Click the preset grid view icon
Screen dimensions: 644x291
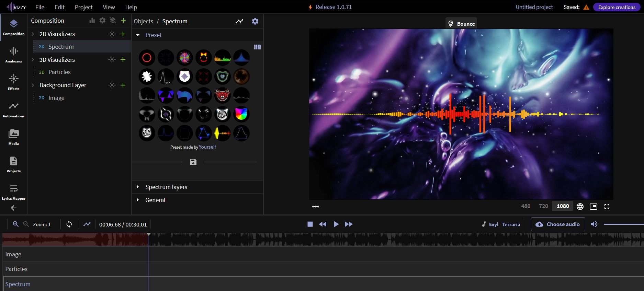coord(257,47)
